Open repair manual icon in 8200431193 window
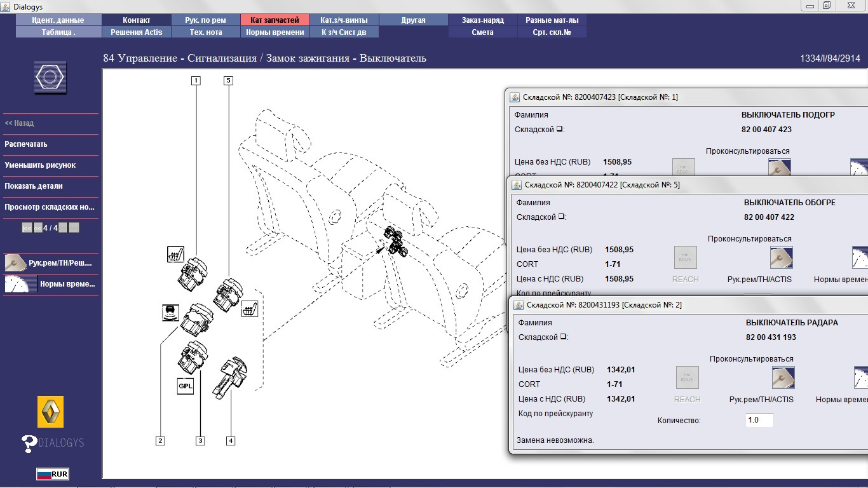Screen dimensions: 868x488 pos(783,377)
